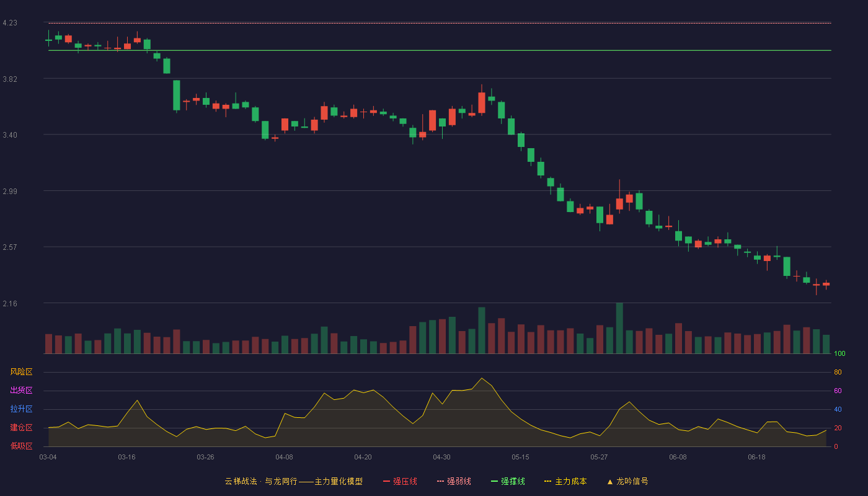Image resolution: width=868 pixels, height=496 pixels.
Task: Click the orange 80 indicator axis value
Action: (838, 373)
